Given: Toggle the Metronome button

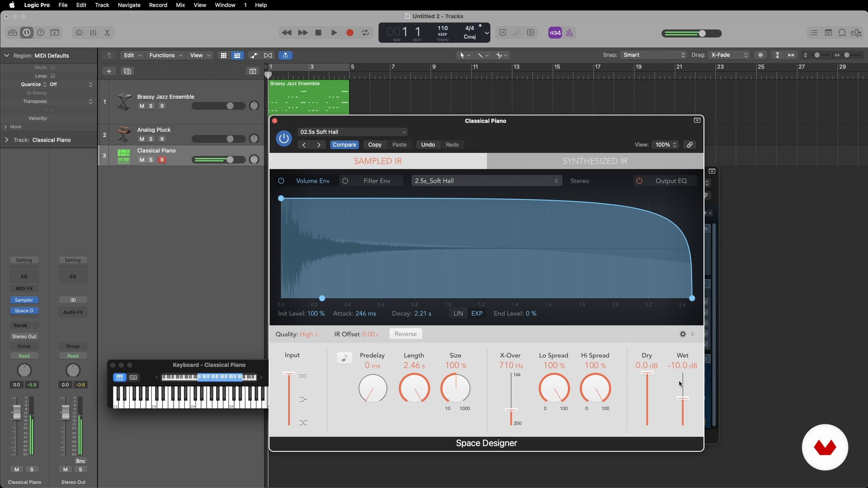Looking at the screenshot, I should click(x=570, y=33).
